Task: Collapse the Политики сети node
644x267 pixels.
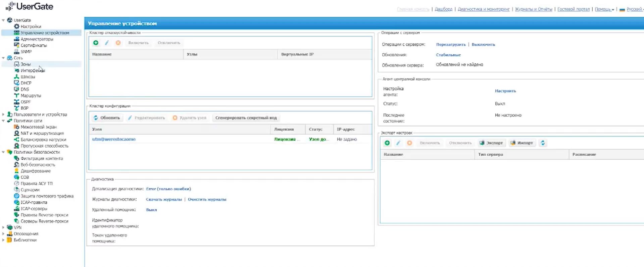Action: [3, 121]
